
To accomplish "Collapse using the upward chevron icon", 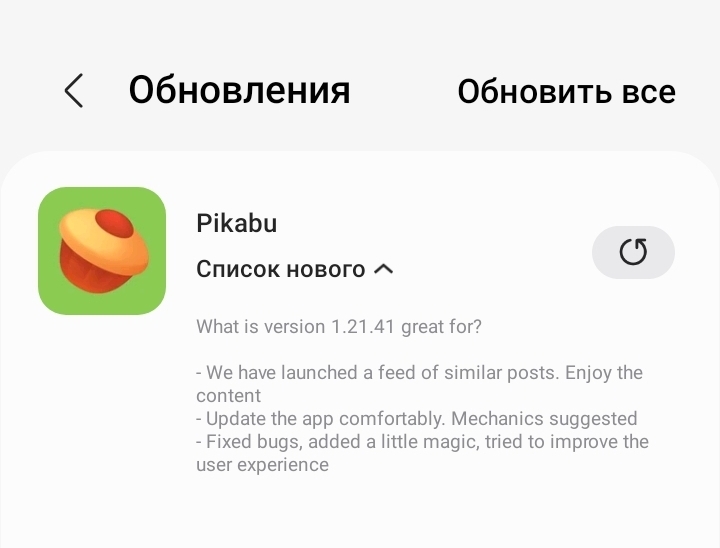I will pos(383,269).
